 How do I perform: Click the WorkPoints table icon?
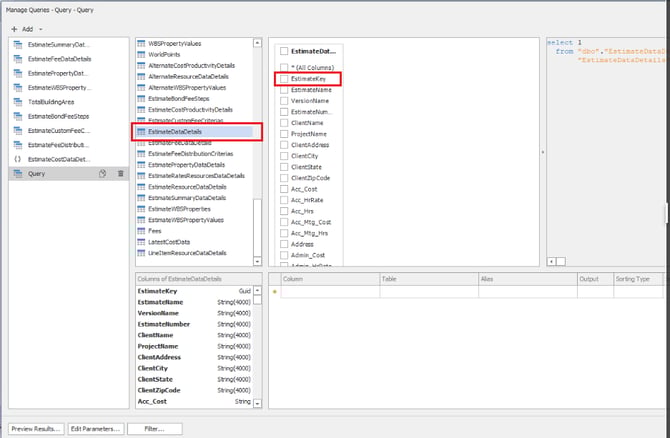point(141,54)
